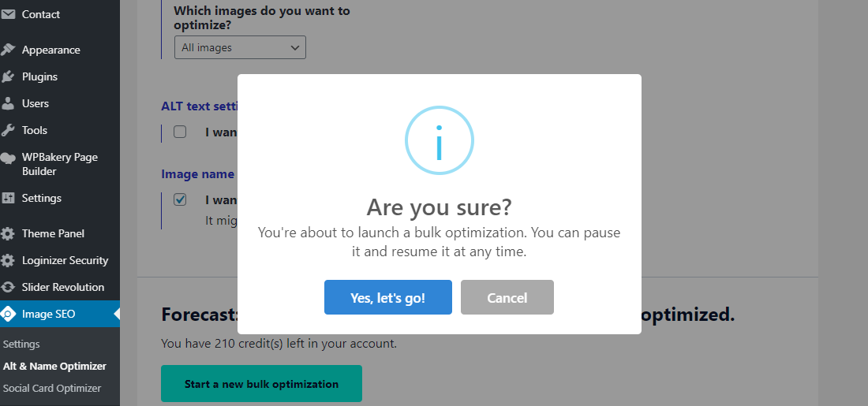
Task: Uncheck the Image name settings checkbox
Action: click(180, 199)
